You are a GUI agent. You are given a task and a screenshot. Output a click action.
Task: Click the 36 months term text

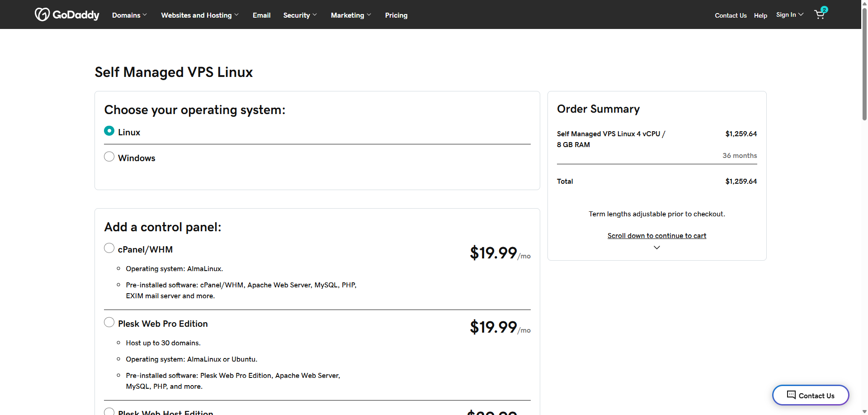pyautogui.click(x=740, y=155)
